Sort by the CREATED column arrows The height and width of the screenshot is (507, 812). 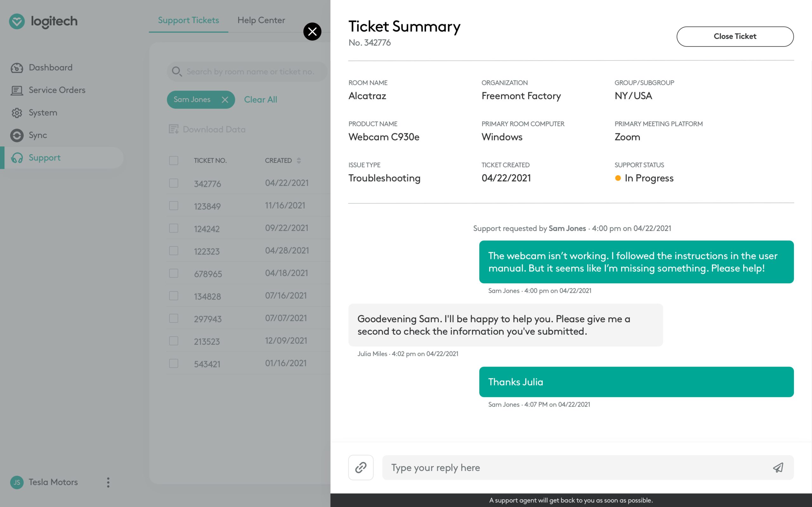point(298,160)
